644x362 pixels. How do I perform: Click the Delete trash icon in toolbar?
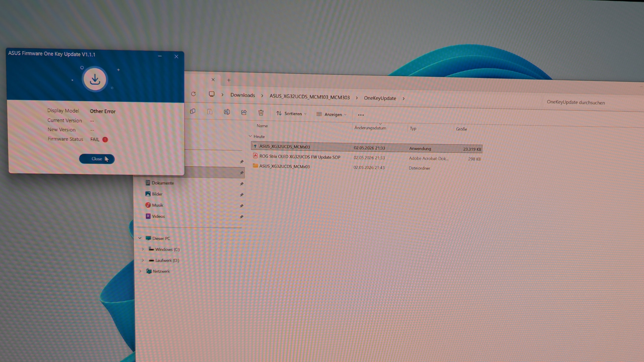coord(261,113)
